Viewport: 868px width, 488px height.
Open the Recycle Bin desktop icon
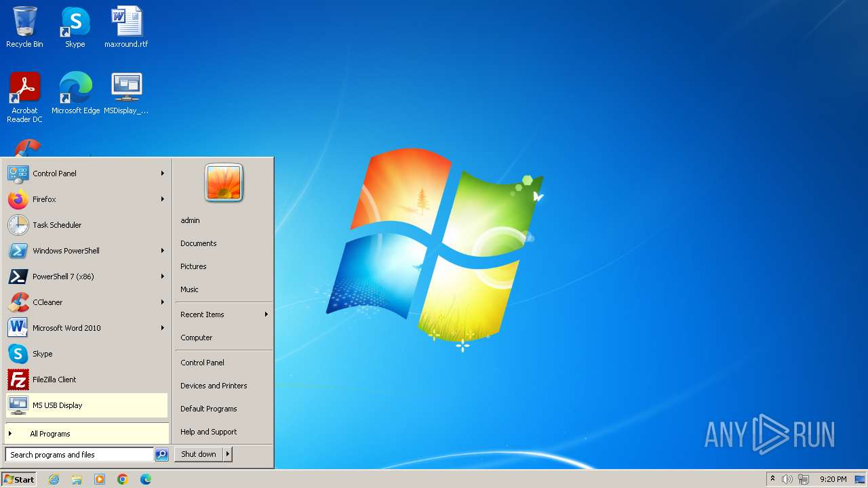[24, 27]
